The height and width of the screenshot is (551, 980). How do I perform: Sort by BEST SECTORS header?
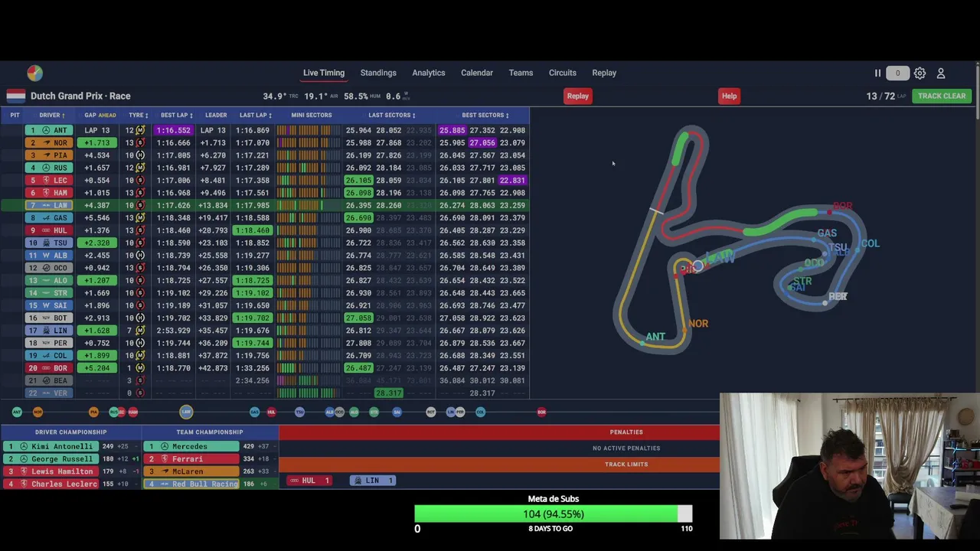(x=485, y=116)
